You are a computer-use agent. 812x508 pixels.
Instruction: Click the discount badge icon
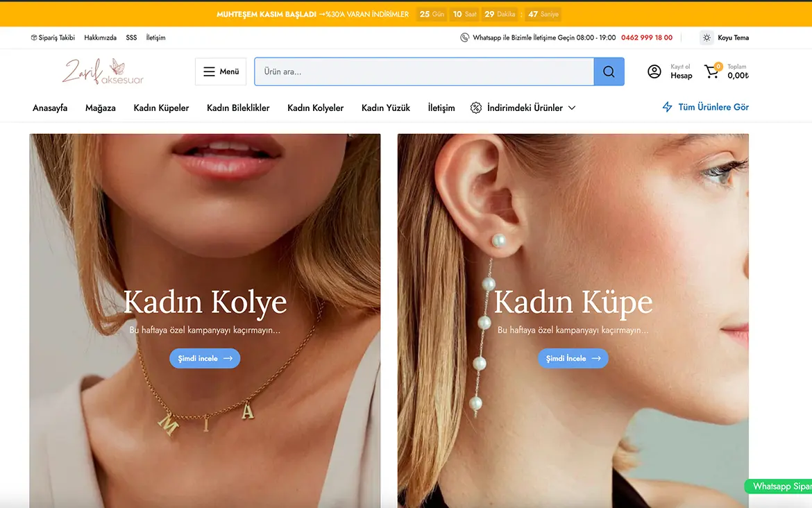pyautogui.click(x=476, y=108)
